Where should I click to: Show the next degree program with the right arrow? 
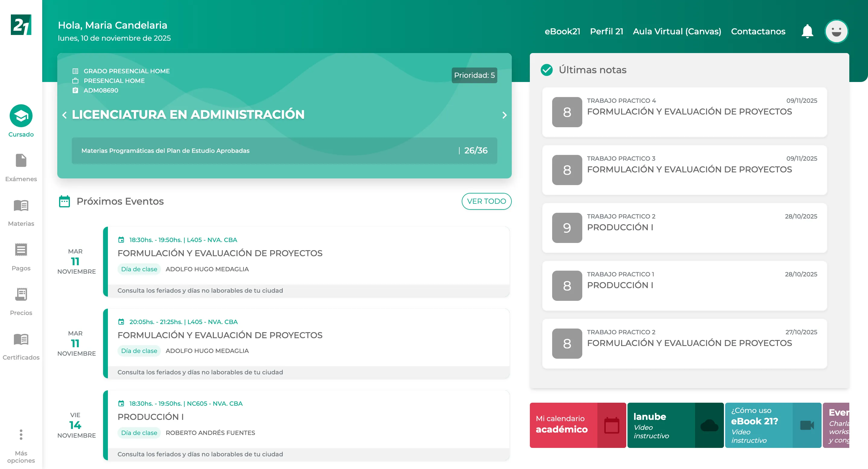pos(505,115)
